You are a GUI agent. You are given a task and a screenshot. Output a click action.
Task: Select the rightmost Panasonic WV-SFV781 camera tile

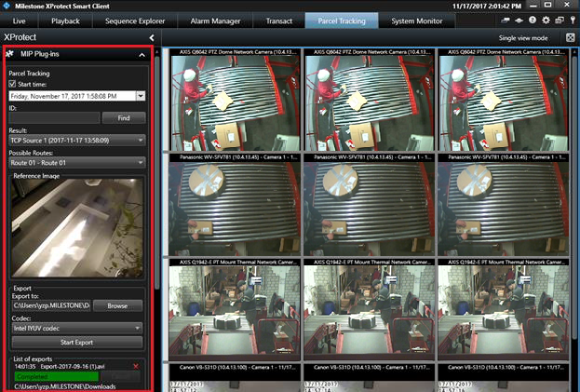coord(504,205)
